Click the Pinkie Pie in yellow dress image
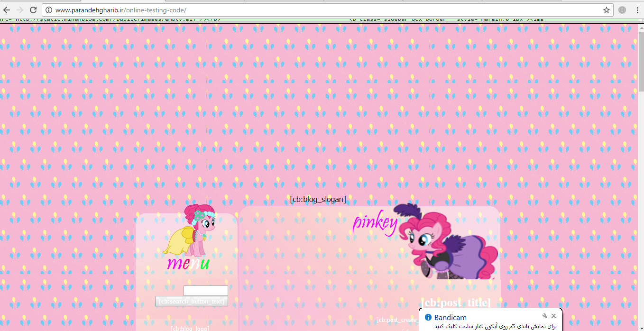This screenshot has height=331, width=644. click(x=190, y=230)
